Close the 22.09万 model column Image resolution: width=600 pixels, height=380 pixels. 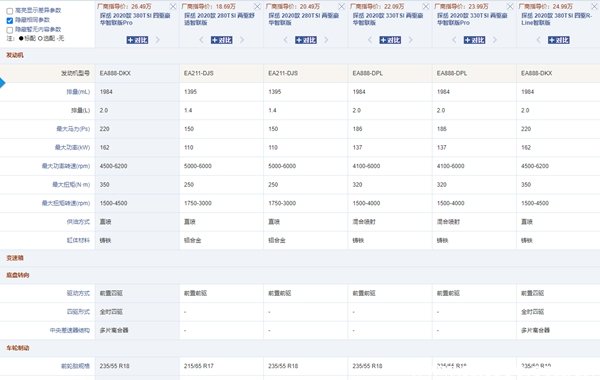pos(426,7)
